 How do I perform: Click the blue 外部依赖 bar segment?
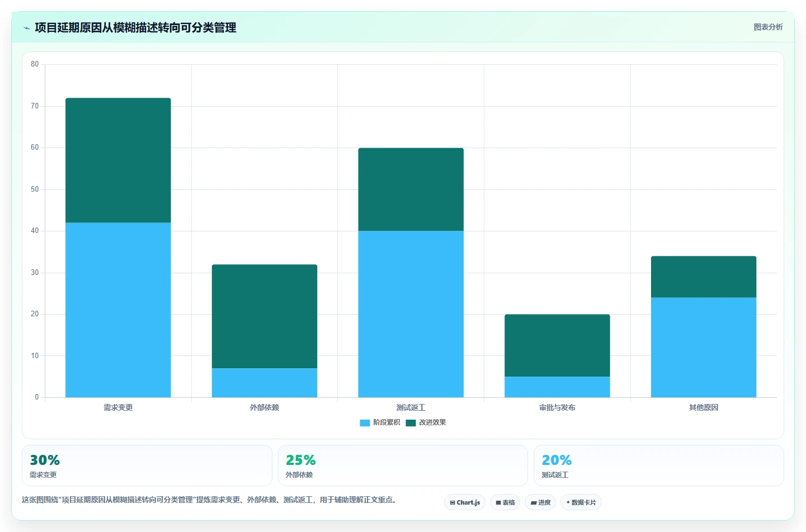pyautogui.click(x=265, y=383)
